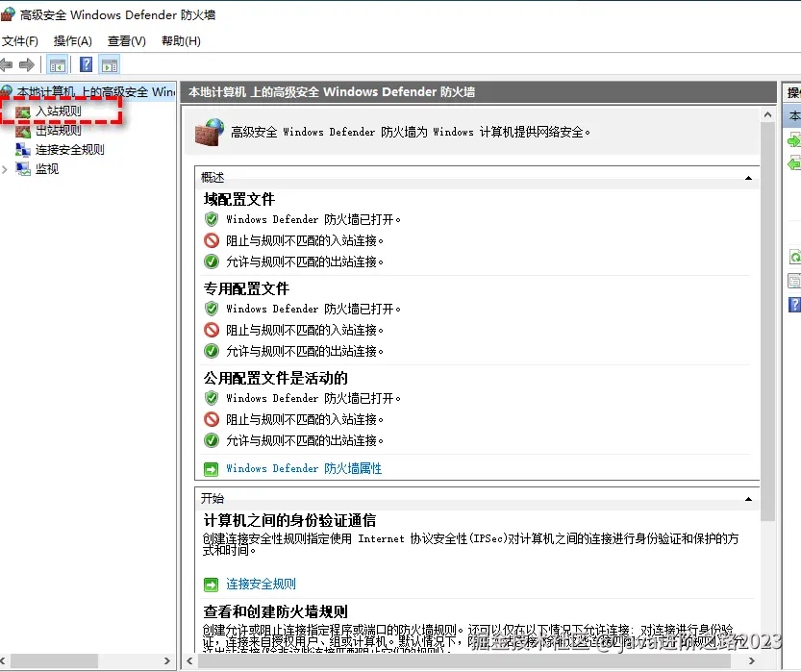Select 出站规则 in the tree
Image resolution: width=801 pixels, height=672 pixels.
point(57,130)
